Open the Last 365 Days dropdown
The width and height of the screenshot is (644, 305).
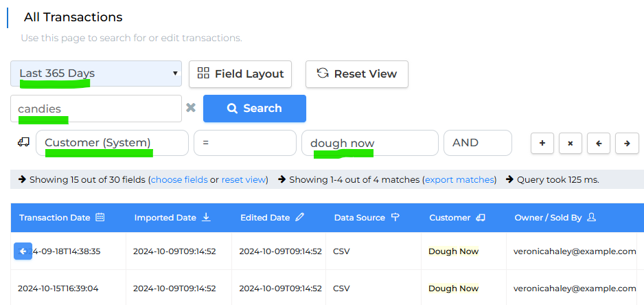coord(96,74)
